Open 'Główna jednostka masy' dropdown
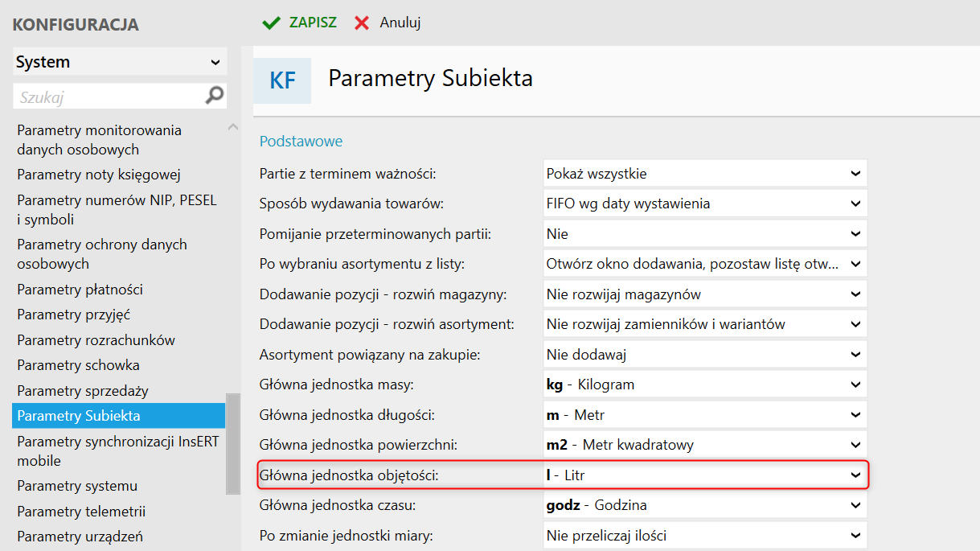 click(x=704, y=384)
